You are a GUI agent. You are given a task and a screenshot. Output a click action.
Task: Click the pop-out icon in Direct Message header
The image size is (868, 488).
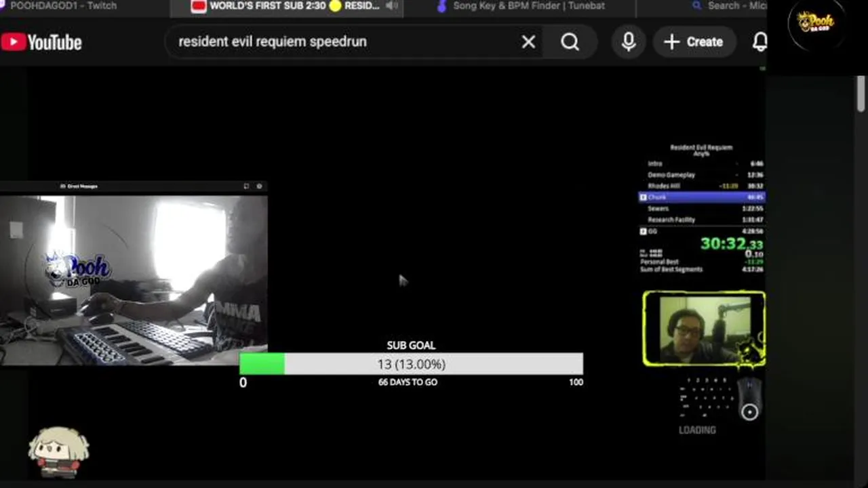[246, 186]
